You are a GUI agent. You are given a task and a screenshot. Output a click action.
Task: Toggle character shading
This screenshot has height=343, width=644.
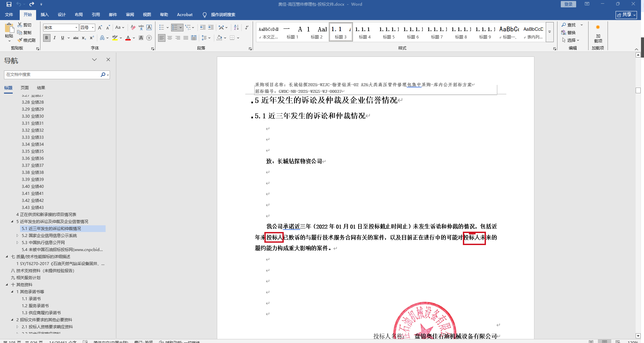pos(141,38)
